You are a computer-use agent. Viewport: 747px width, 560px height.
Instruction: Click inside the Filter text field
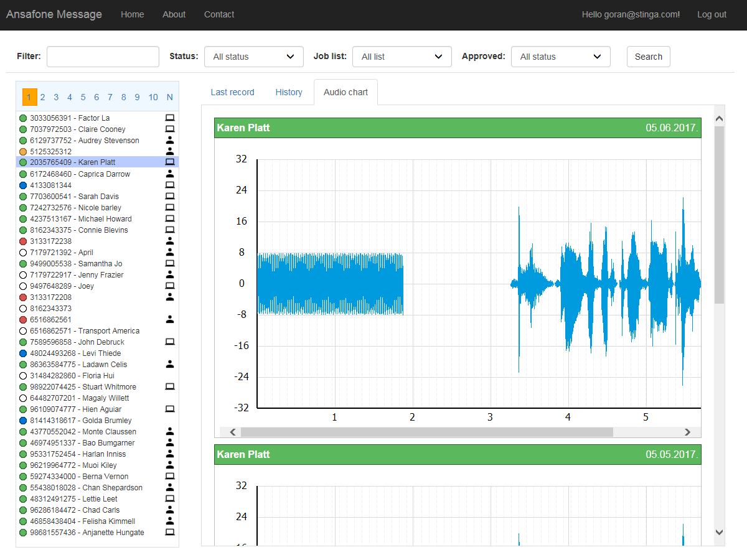pos(103,57)
